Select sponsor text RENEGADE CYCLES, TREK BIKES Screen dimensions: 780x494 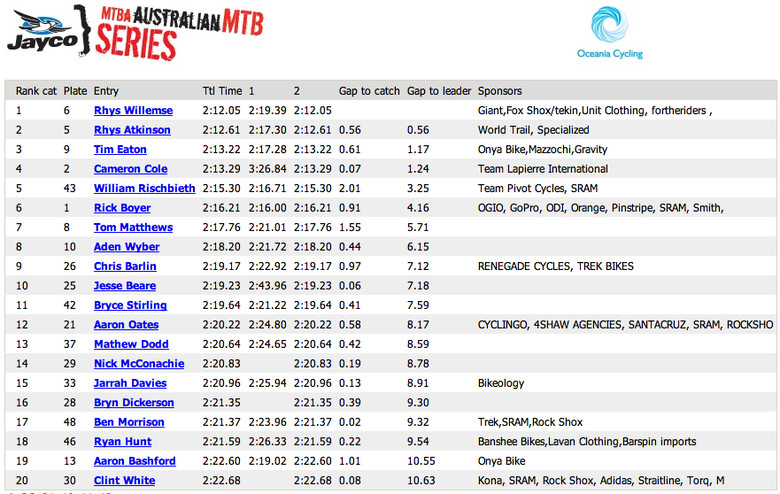(556, 266)
